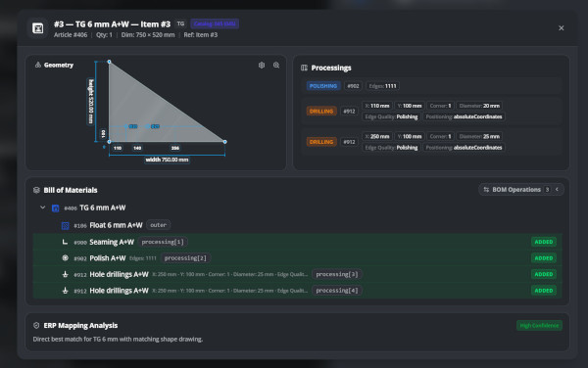The image size is (588, 368).
Task: Select the bottom-right vertex handle of triangle
Action: coord(225,142)
